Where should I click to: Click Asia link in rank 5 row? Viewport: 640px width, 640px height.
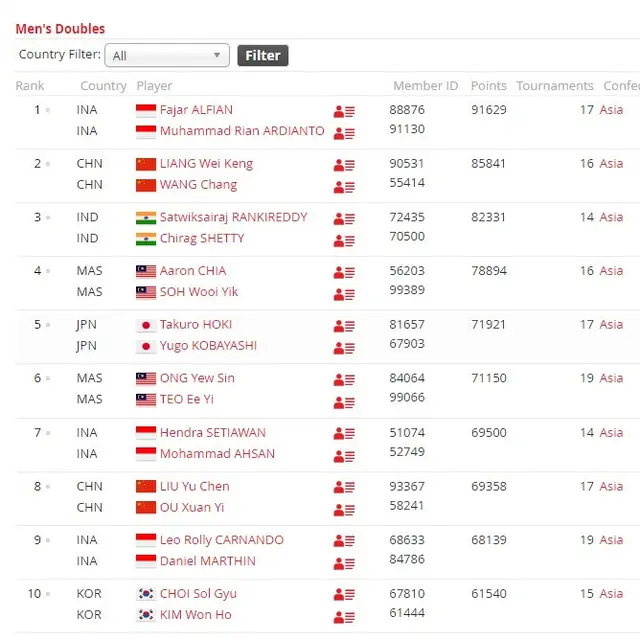[x=611, y=324]
